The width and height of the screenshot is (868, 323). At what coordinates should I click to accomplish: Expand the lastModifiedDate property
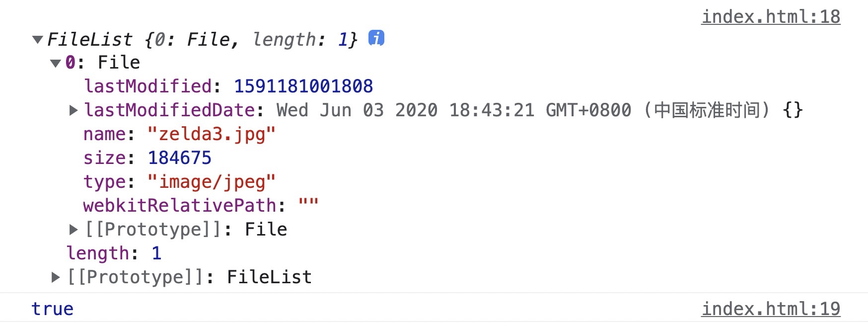tap(73, 110)
